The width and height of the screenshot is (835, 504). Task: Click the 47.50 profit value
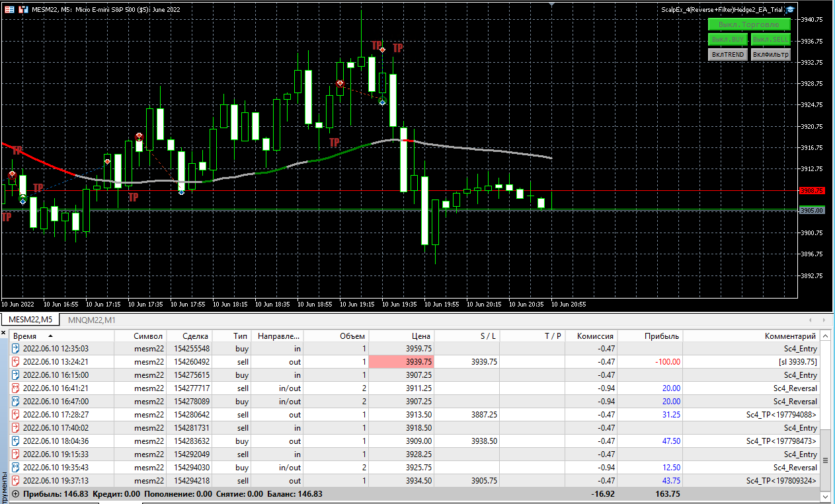click(x=670, y=441)
